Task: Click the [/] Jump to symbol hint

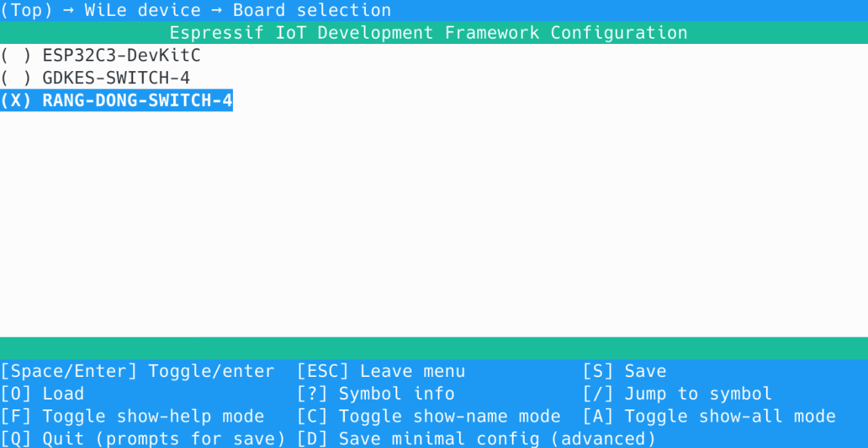Action: (677, 394)
